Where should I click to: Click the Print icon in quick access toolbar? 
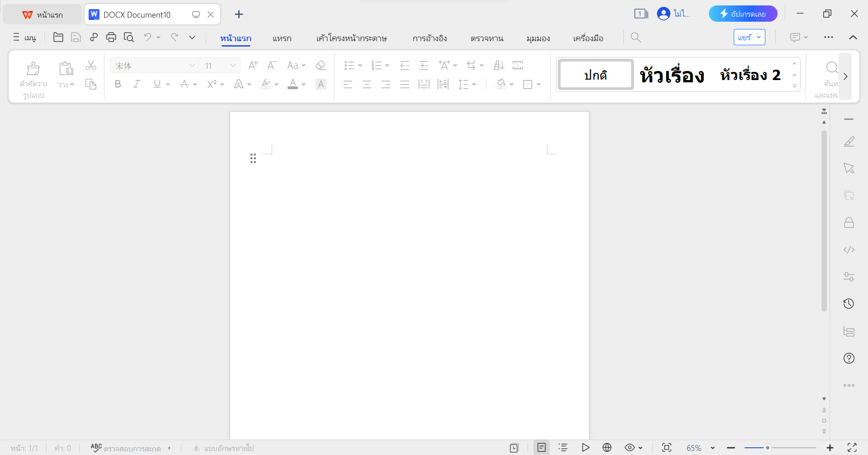click(111, 37)
